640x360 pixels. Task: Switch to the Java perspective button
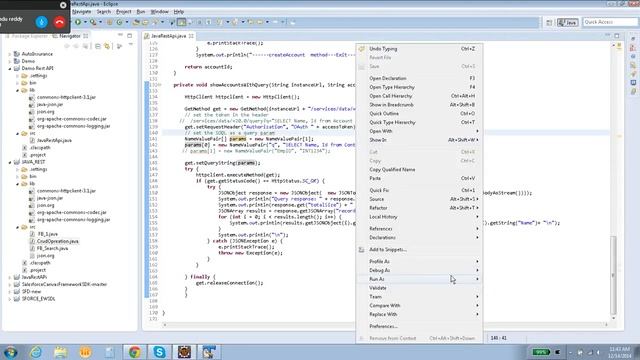[568, 22]
